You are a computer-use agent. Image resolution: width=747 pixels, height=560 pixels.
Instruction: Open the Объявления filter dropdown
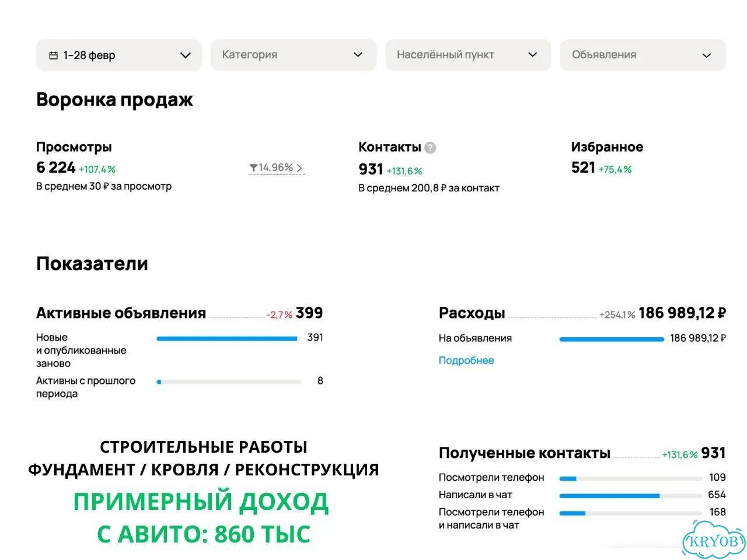point(643,55)
